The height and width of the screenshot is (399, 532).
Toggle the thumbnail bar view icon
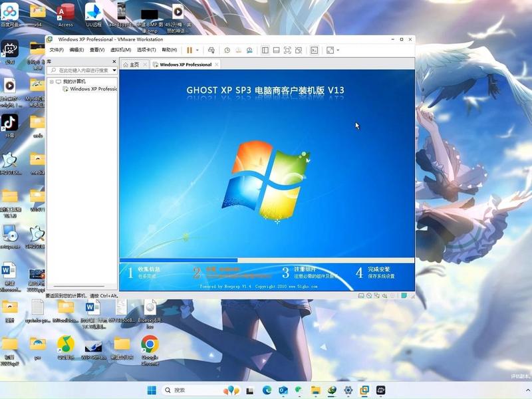[x=276, y=51]
